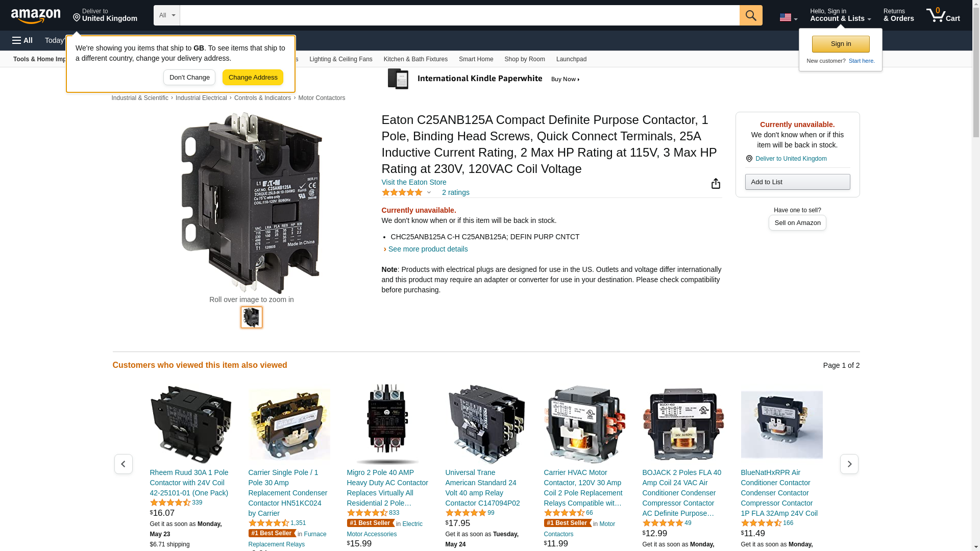This screenshot has height=551, width=980.
Task: Click the US flag language selector
Action: 788,17
